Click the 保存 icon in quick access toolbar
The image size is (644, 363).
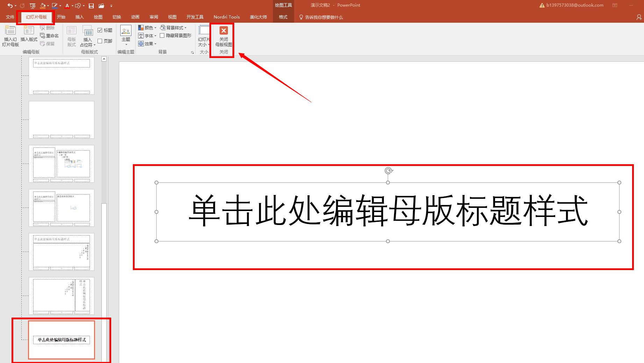pyautogui.click(x=91, y=5)
